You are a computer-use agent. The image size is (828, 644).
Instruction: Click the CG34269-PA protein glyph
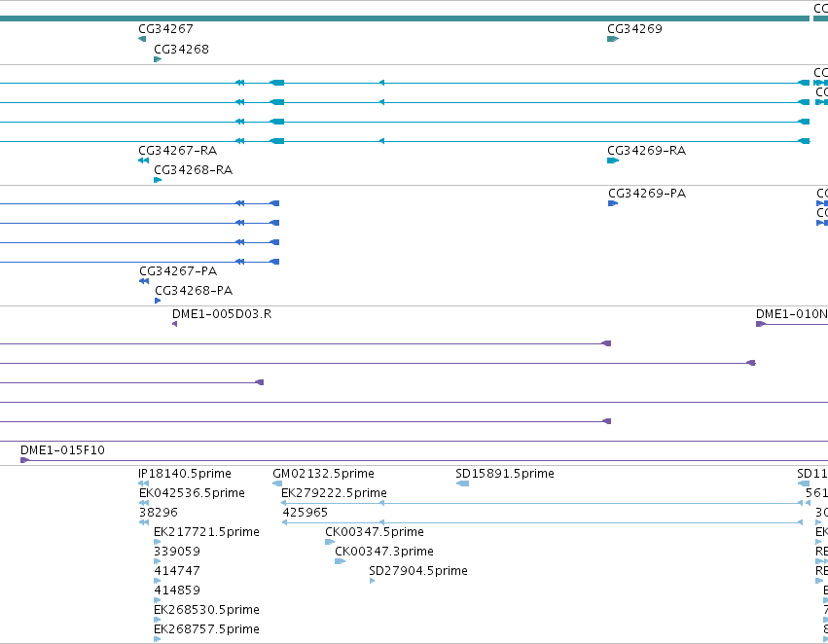[x=613, y=203]
